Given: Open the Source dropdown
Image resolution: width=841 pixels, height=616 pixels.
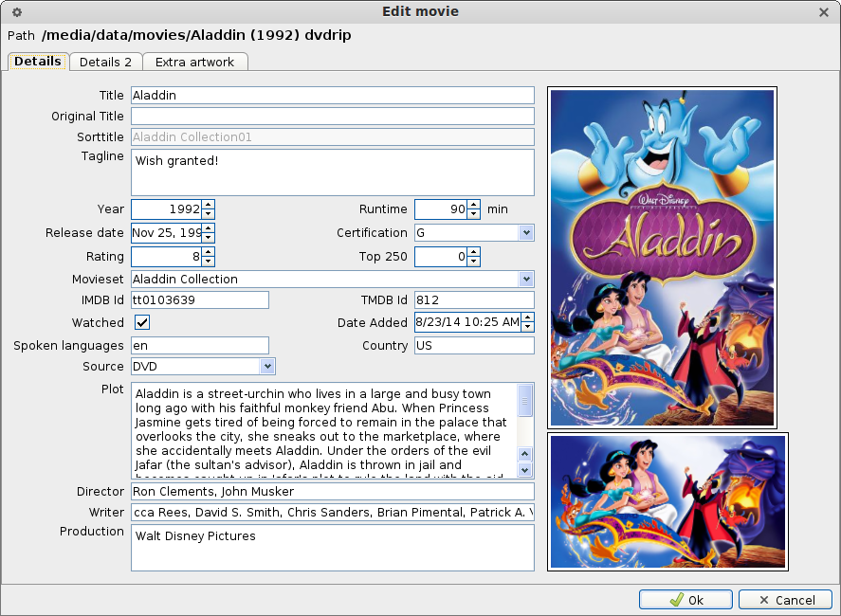Looking at the screenshot, I should click(x=267, y=367).
